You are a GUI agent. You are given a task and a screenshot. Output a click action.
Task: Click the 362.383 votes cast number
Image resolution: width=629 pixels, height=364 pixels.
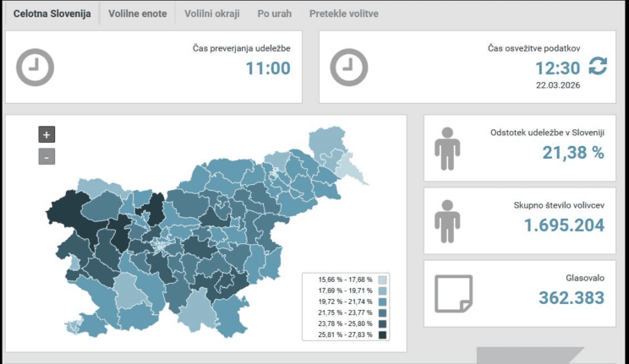pyautogui.click(x=571, y=297)
